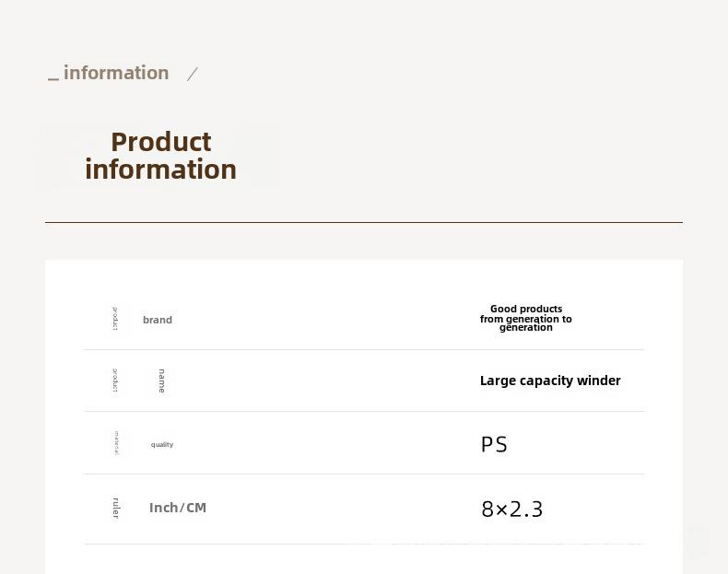This screenshot has width=728, height=574.
Task: Click the 'quality' label
Action: point(162,444)
